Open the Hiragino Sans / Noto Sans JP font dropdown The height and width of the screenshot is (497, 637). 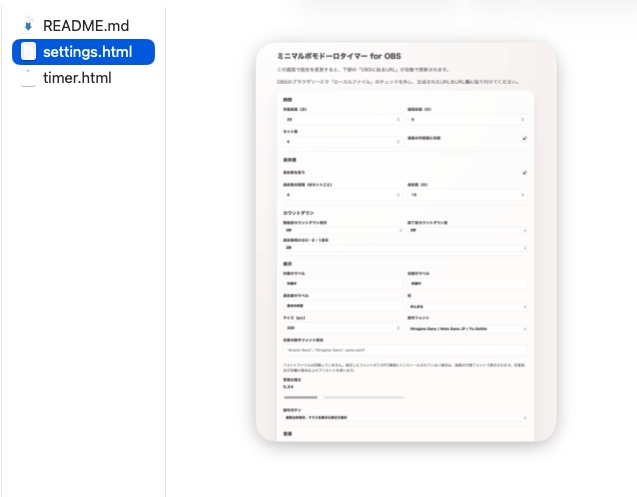[x=467, y=328]
